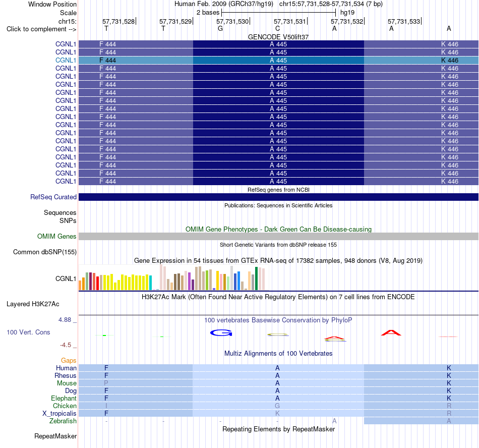
Task: Click the -4.5 PhyloP lower value
Action: (x=66, y=345)
